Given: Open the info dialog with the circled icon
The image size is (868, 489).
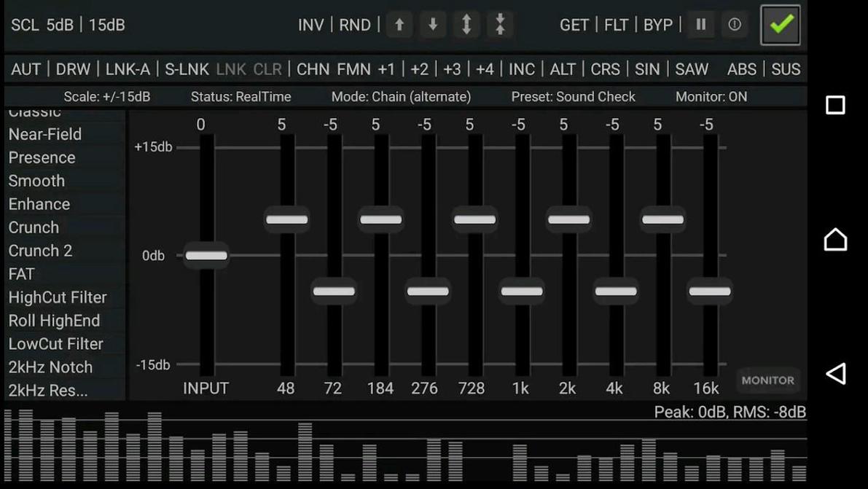Looking at the screenshot, I should pyautogui.click(x=735, y=24).
